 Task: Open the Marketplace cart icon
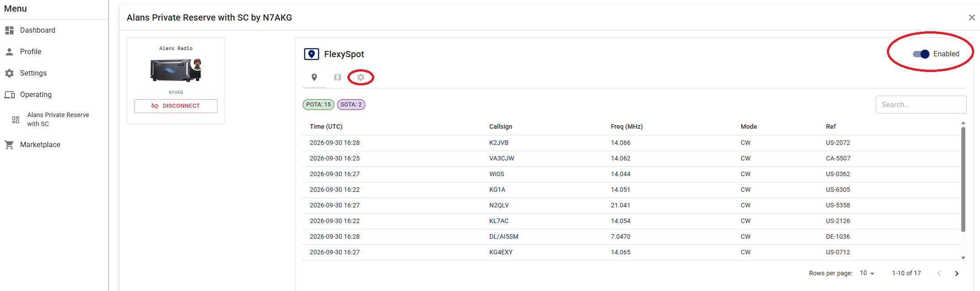[9, 145]
